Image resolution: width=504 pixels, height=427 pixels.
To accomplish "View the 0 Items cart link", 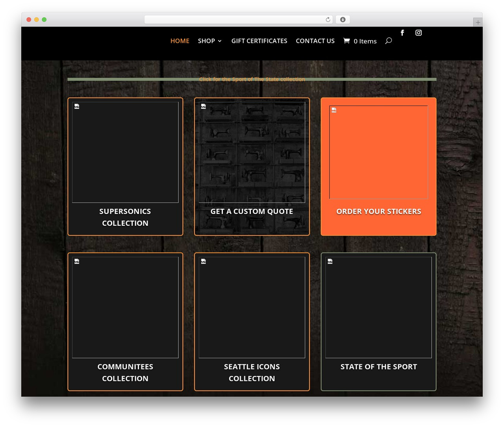I will [365, 41].
